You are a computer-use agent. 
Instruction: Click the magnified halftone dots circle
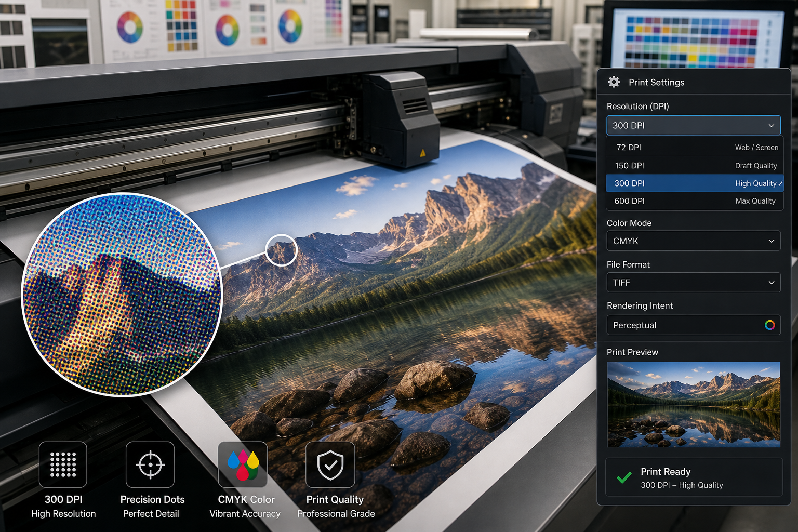pyautogui.click(x=122, y=295)
